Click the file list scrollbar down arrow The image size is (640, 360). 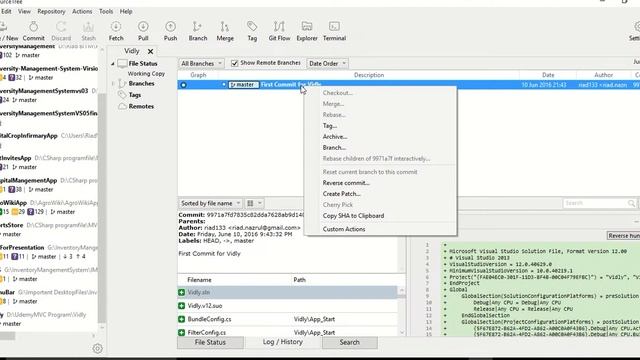pos(402,333)
